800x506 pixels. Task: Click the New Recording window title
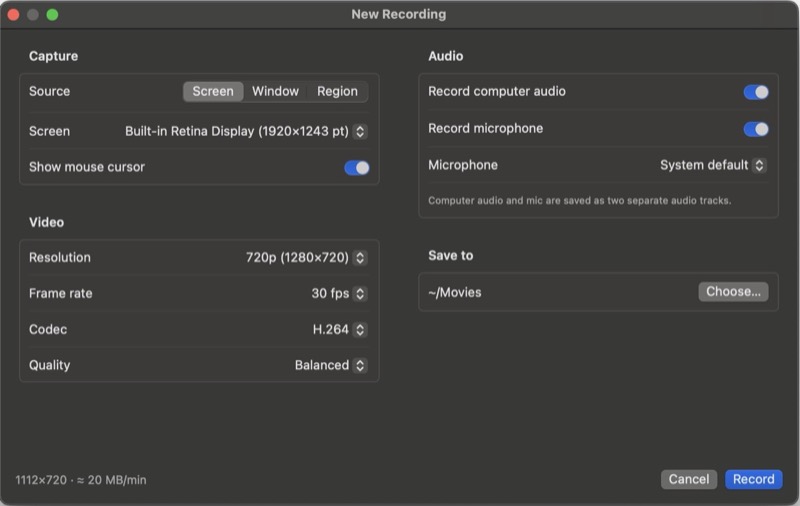coord(398,14)
